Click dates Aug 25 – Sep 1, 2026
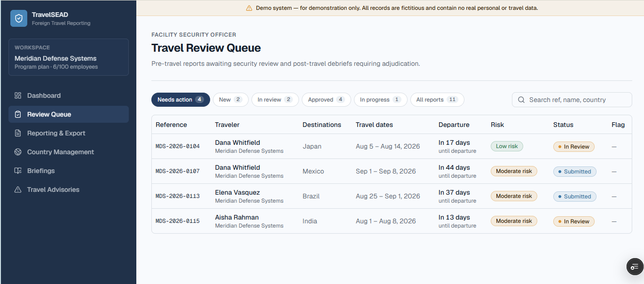644x284 pixels. click(388, 196)
